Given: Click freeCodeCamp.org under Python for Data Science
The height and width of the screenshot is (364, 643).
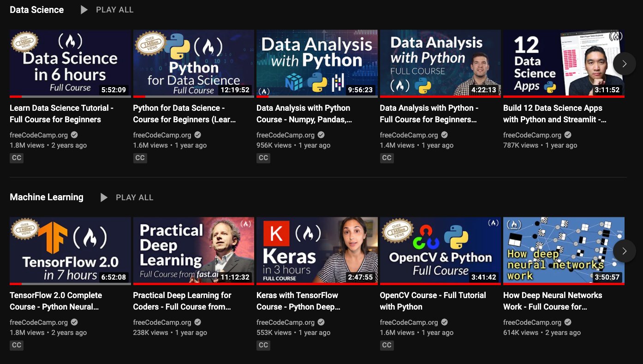Looking at the screenshot, I should point(162,135).
